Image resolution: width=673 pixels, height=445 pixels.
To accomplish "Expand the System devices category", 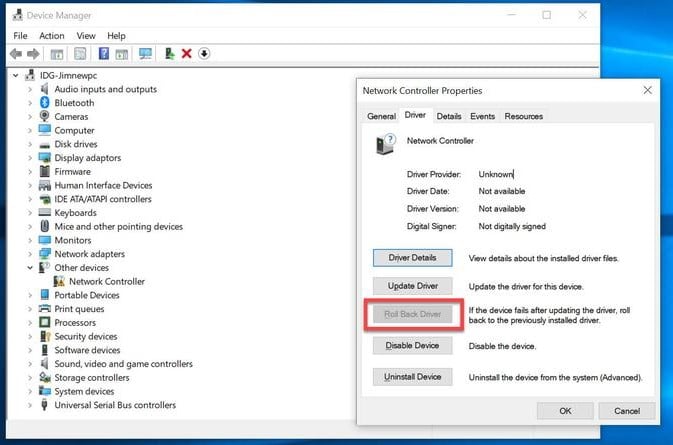I will (x=30, y=391).
